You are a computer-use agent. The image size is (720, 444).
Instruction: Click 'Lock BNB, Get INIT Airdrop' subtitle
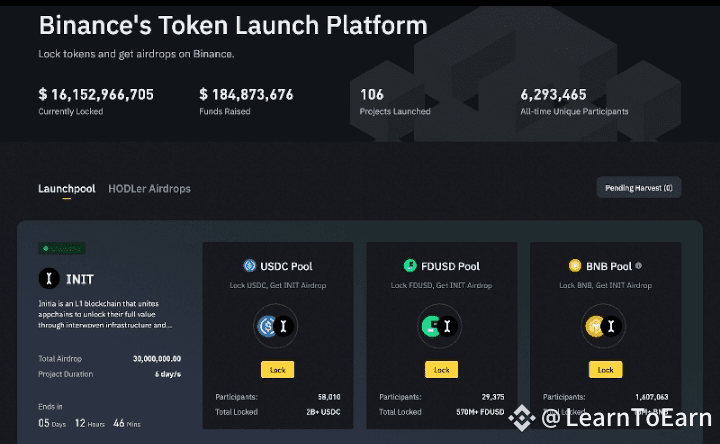[605, 285]
